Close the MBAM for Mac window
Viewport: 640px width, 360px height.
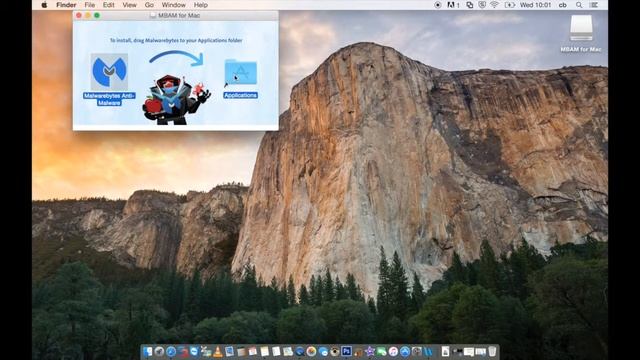click(x=79, y=16)
